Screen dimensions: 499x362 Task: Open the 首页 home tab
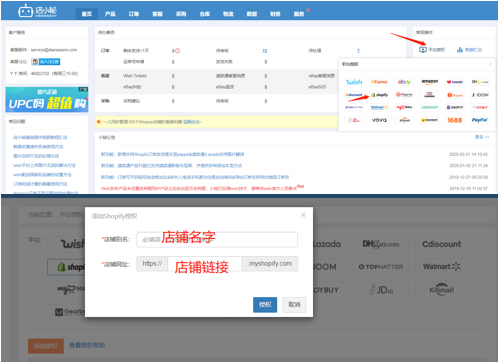tap(87, 14)
